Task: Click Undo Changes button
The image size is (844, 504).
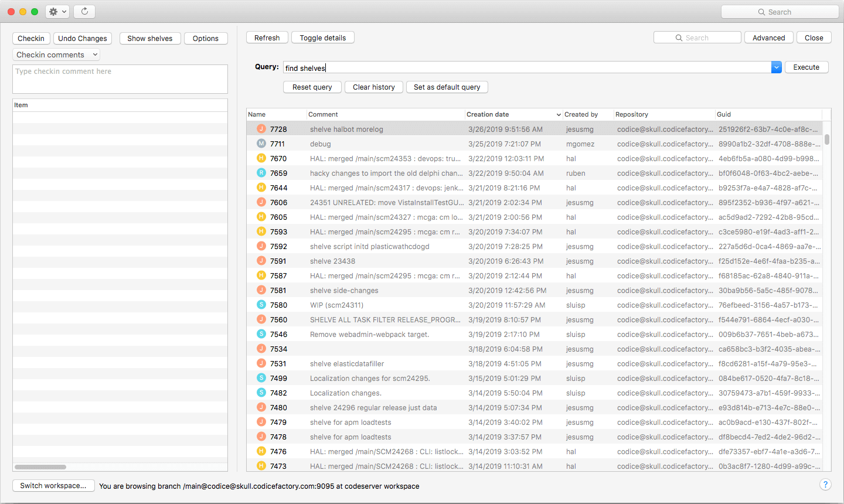Action: (x=83, y=38)
